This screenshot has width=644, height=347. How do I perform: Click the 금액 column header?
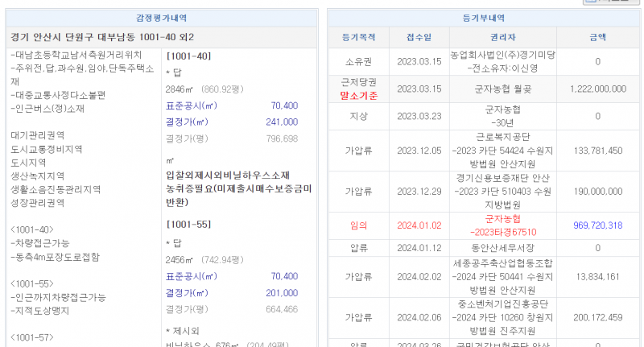(597, 38)
